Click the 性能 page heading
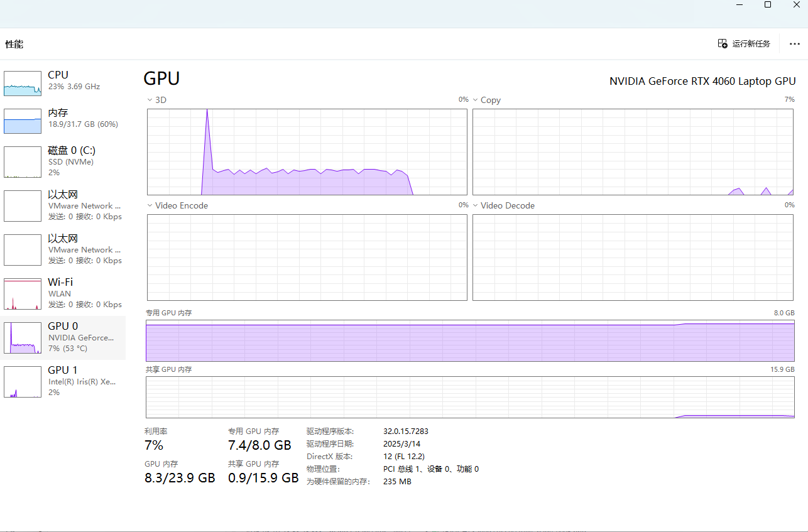 (14, 45)
